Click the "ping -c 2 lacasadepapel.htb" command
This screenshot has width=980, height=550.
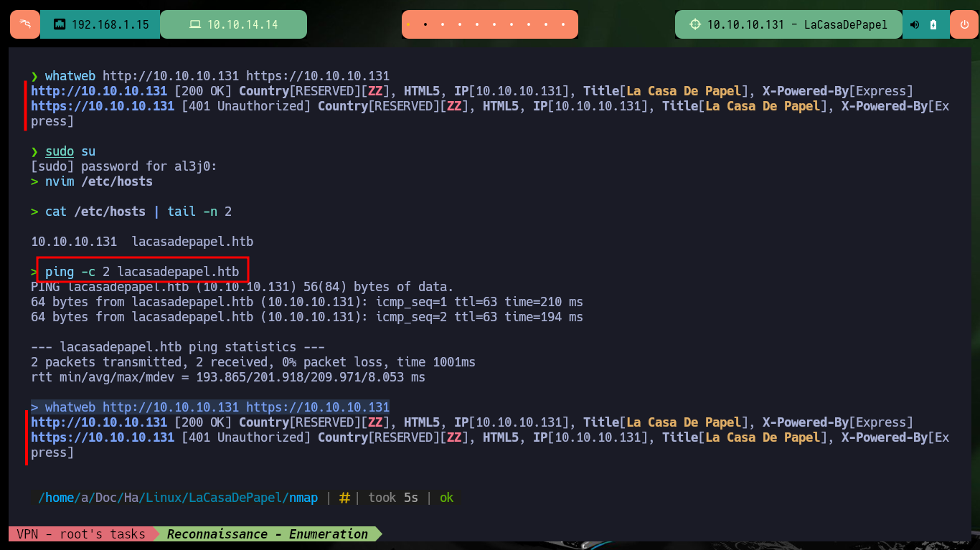coord(142,272)
